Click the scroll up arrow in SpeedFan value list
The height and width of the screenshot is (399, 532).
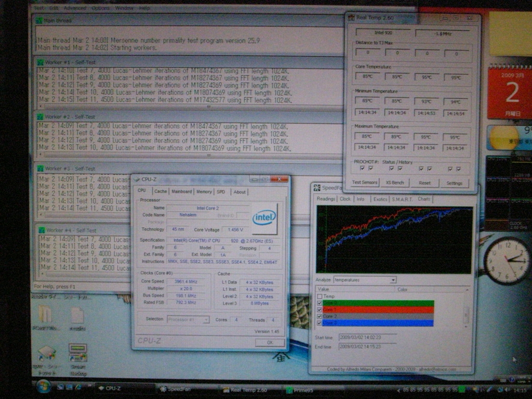467,290
